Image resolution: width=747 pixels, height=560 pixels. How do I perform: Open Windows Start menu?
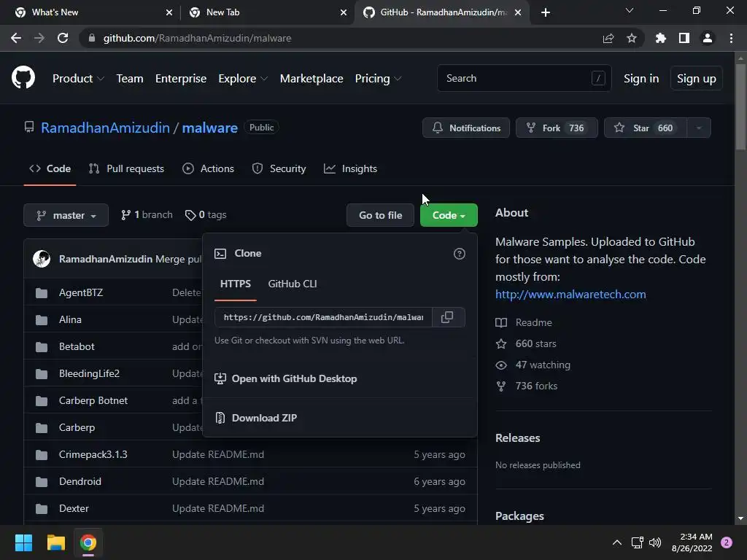click(x=23, y=542)
